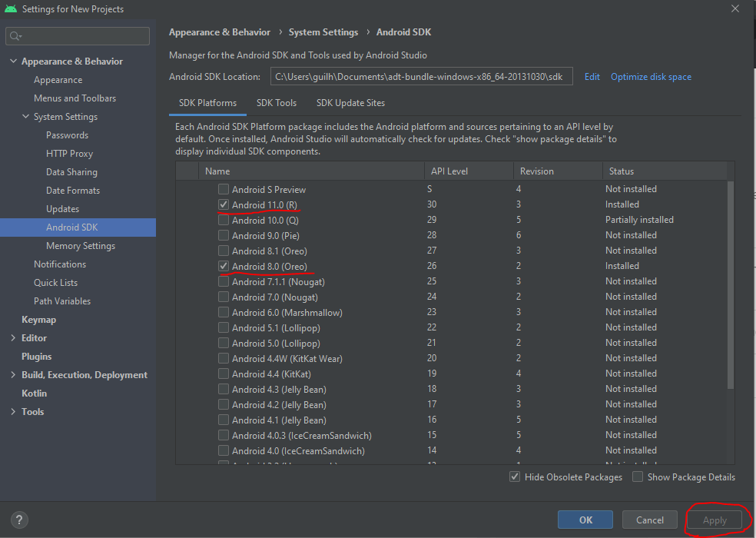Sort table by API Level column header
The height and width of the screenshot is (538, 756).
(x=469, y=171)
